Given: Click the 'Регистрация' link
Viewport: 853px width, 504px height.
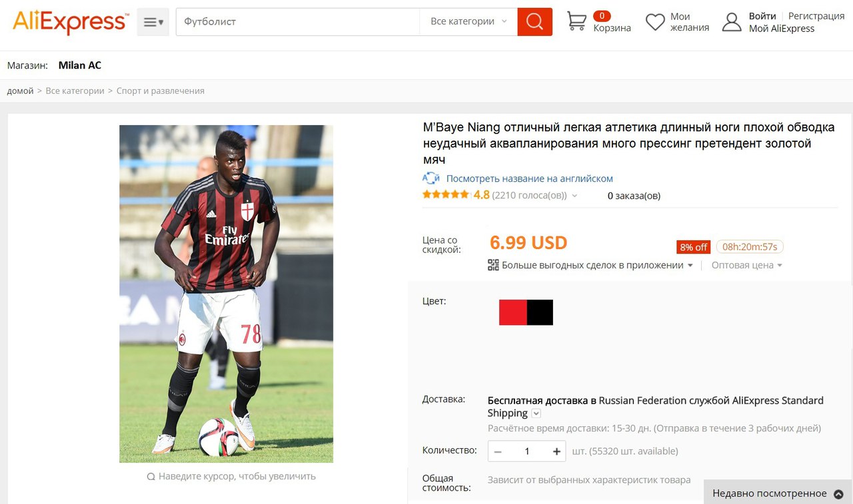Looking at the screenshot, I should 816,16.
